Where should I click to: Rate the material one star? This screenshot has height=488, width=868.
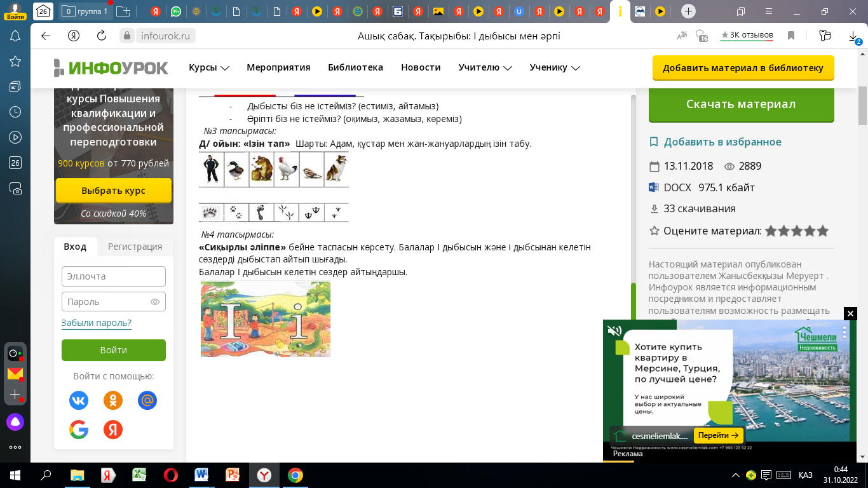click(771, 231)
